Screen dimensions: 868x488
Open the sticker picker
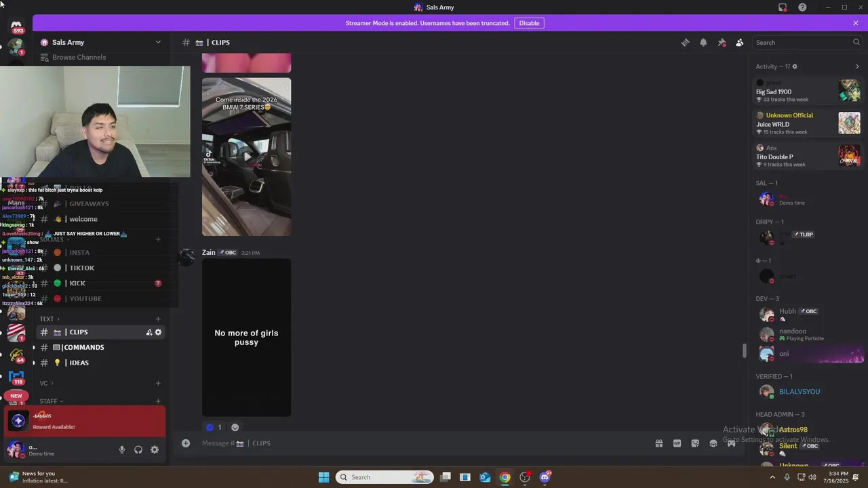coord(695,443)
